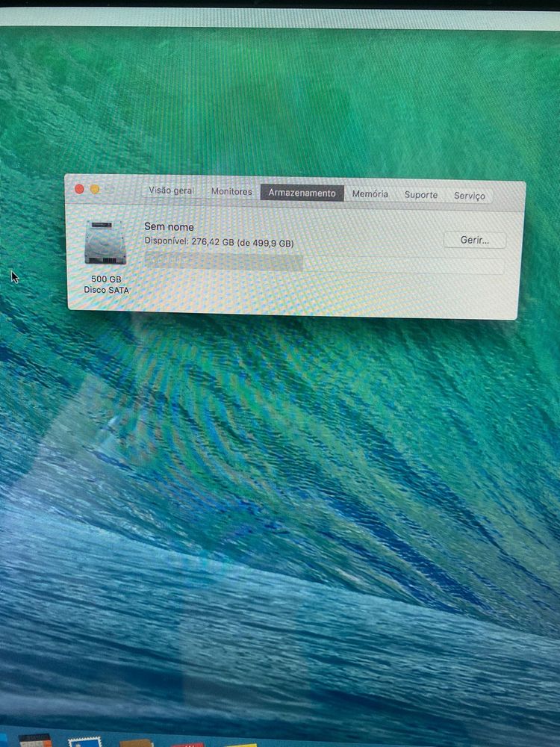This screenshot has height=747, width=560.
Task: Click the 'Disponível: 276,42 GB' text
Action: tap(190, 241)
